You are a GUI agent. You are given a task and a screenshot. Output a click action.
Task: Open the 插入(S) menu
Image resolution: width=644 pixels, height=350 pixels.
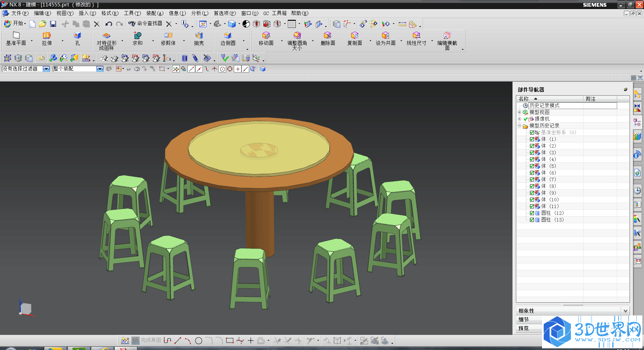[87, 13]
